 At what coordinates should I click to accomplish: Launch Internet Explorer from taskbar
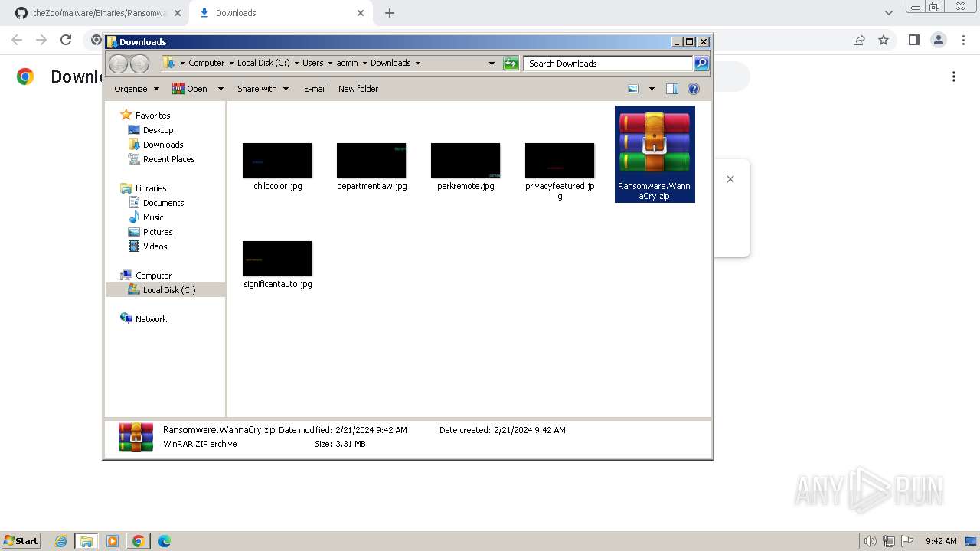tap(61, 541)
